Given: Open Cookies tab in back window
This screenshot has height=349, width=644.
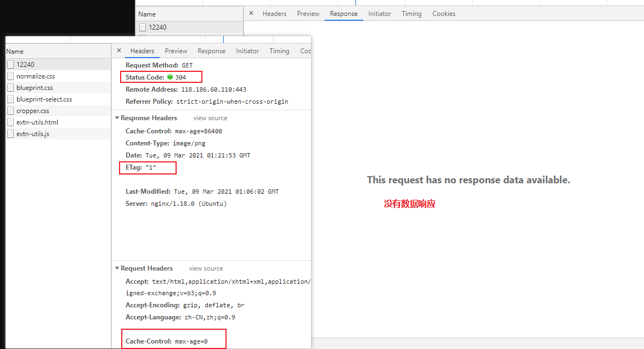Looking at the screenshot, I should pyautogui.click(x=444, y=14).
